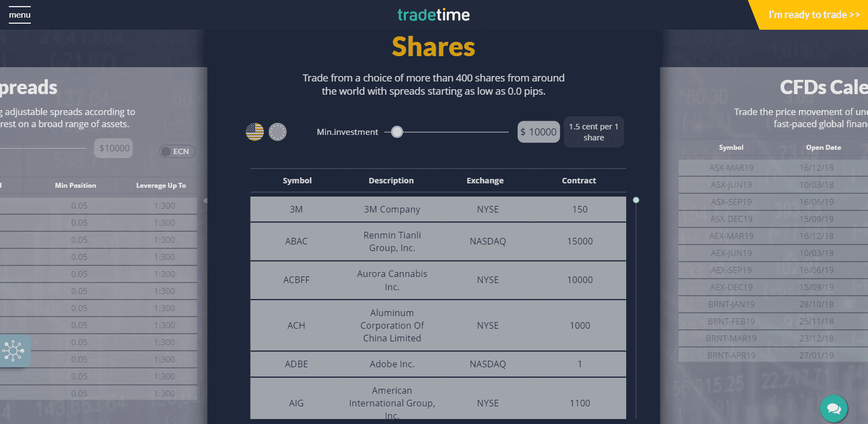
Task: Click the Exchange column header
Action: [x=485, y=181]
